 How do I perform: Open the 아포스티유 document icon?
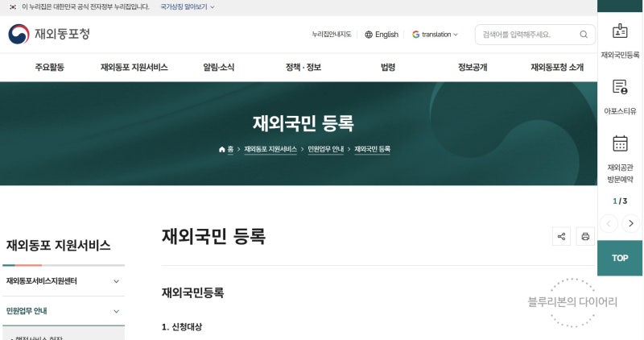(x=620, y=87)
